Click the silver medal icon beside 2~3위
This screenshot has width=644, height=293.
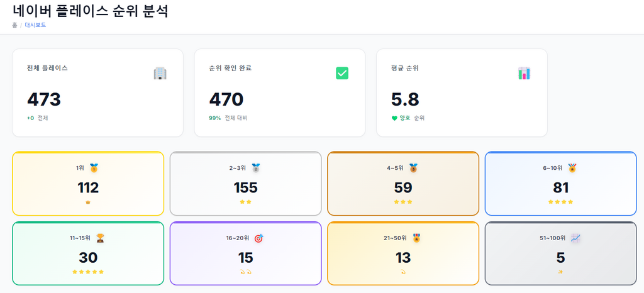(x=256, y=168)
